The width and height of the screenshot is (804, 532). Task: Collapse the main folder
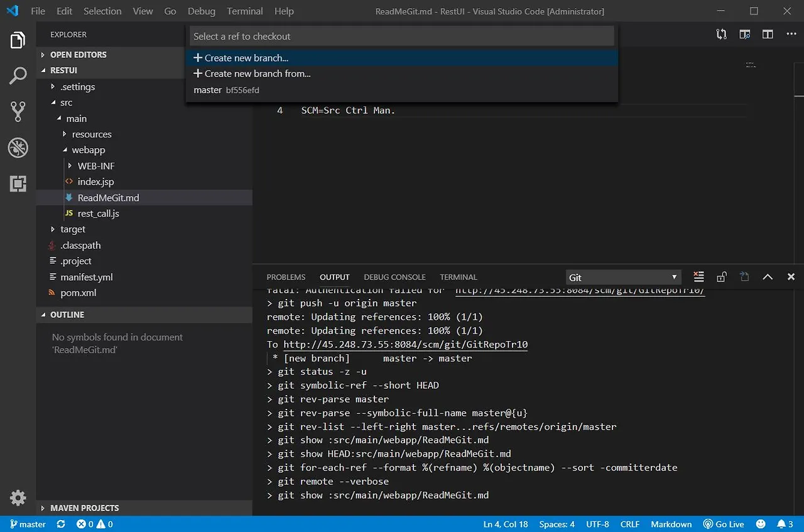coord(144,119)
